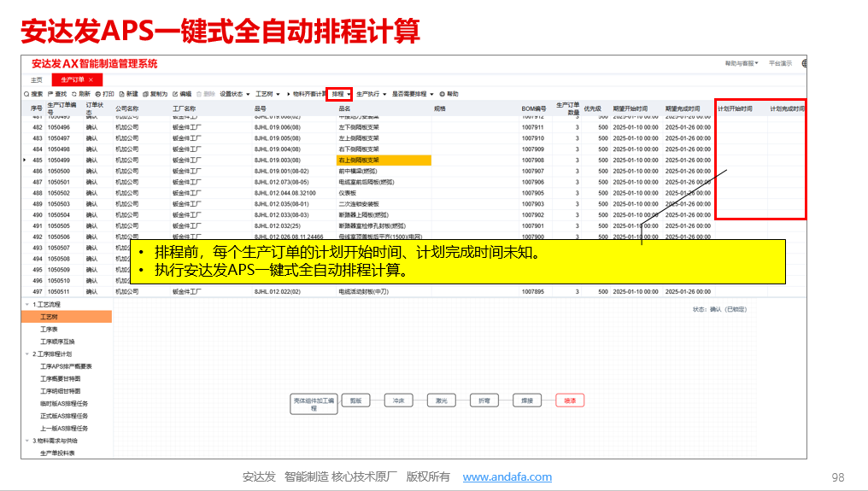Click the 二次连锁安装板 product name cell
This screenshot has height=491, width=868.
(x=359, y=204)
